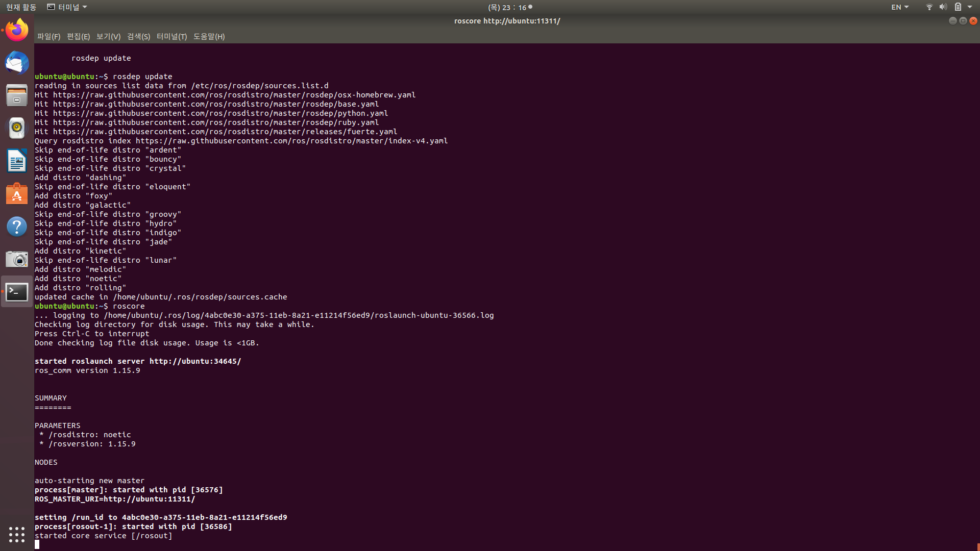
Task: Click the terminal cursor block at bottom
Action: (37, 545)
